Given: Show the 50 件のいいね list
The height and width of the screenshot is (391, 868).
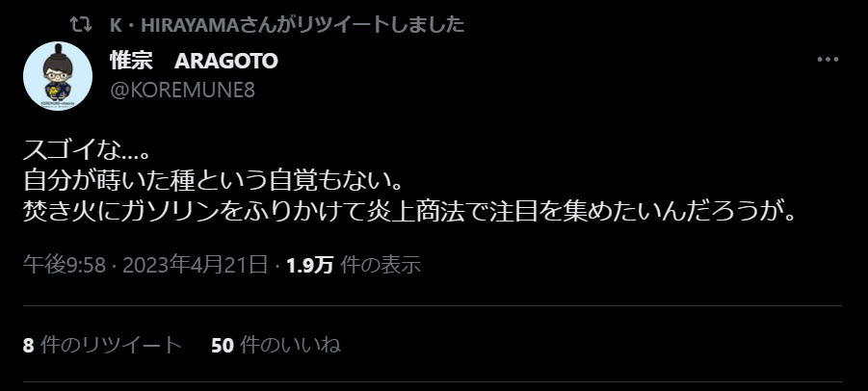Looking at the screenshot, I should point(276,345).
